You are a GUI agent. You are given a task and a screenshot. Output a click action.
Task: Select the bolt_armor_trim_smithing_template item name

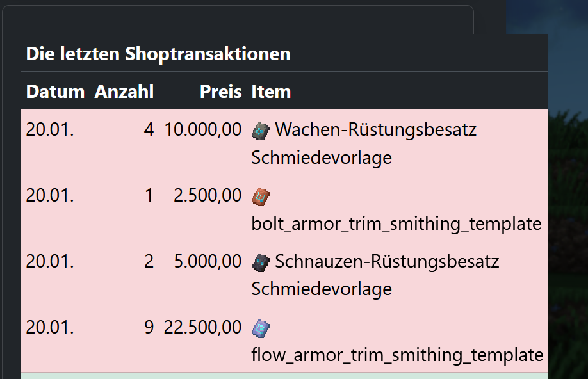click(396, 224)
